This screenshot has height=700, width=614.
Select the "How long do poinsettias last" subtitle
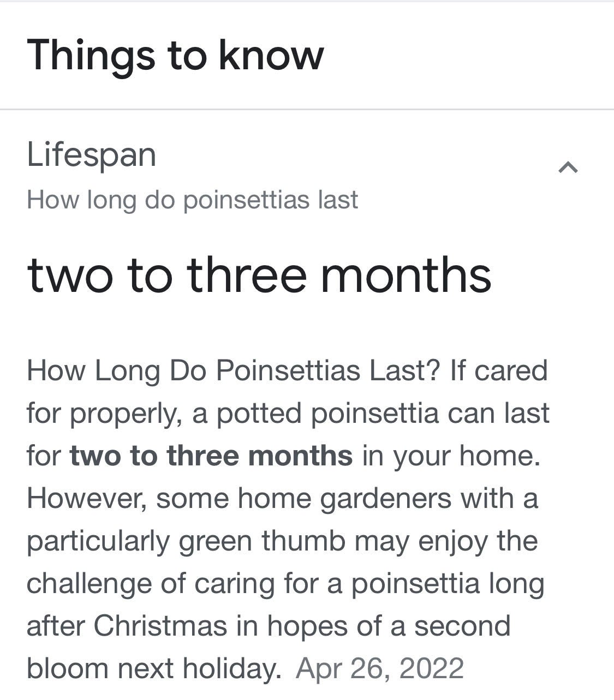(192, 200)
